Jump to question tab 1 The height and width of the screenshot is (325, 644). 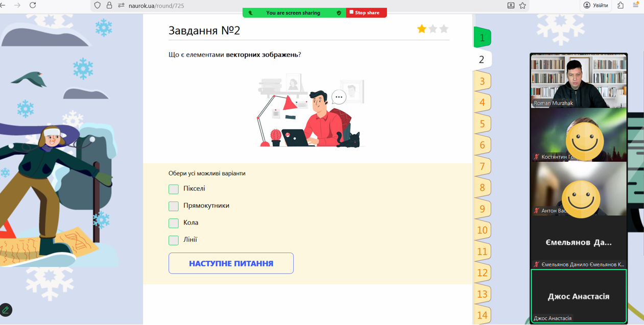click(x=482, y=38)
